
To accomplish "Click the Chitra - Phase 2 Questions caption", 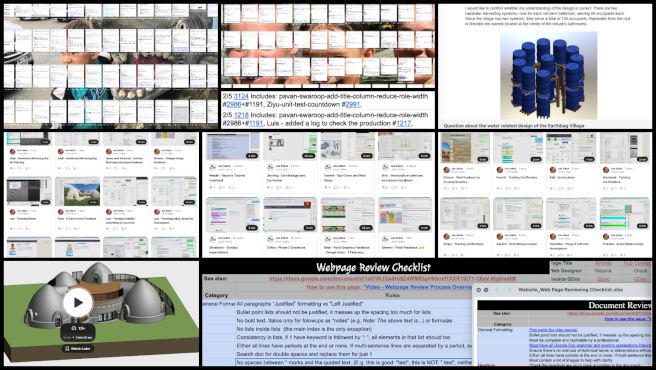I will point(286,248).
